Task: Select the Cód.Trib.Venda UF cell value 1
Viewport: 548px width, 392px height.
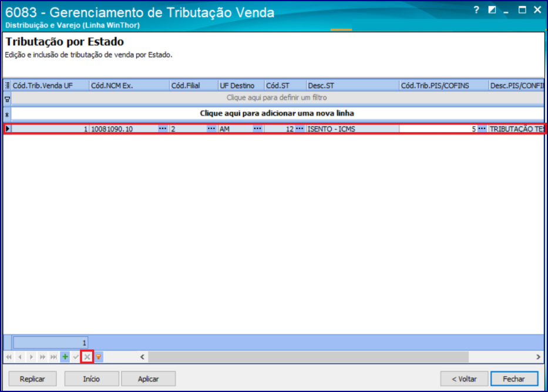Action: coord(50,129)
